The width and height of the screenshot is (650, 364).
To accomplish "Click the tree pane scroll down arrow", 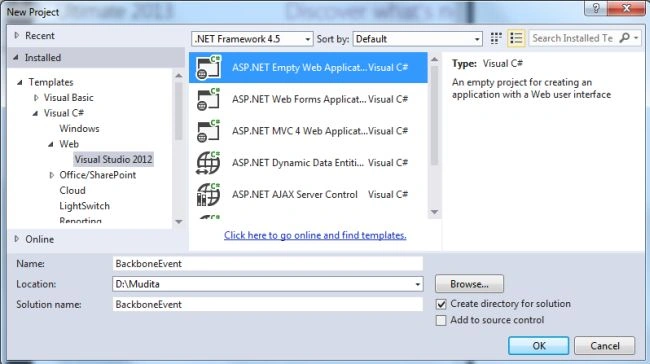I will click(x=179, y=222).
